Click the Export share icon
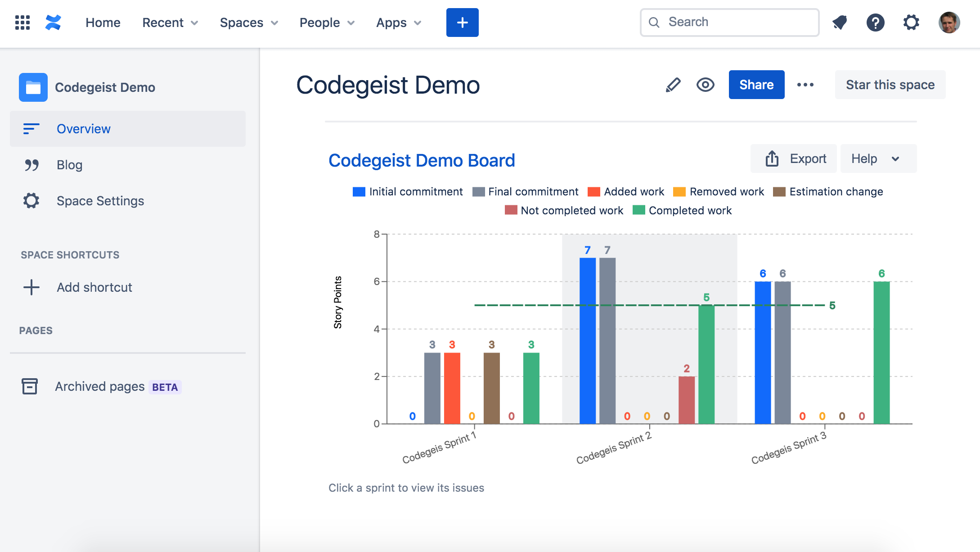This screenshot has height=552, width=980. 772,158
